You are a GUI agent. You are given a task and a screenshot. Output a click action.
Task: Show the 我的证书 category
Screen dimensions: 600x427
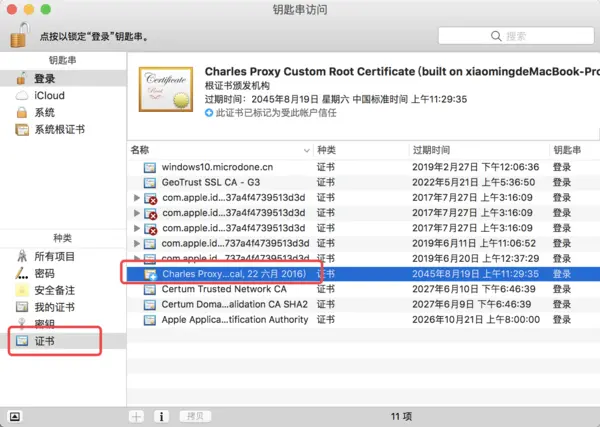(x=63, y=307)
